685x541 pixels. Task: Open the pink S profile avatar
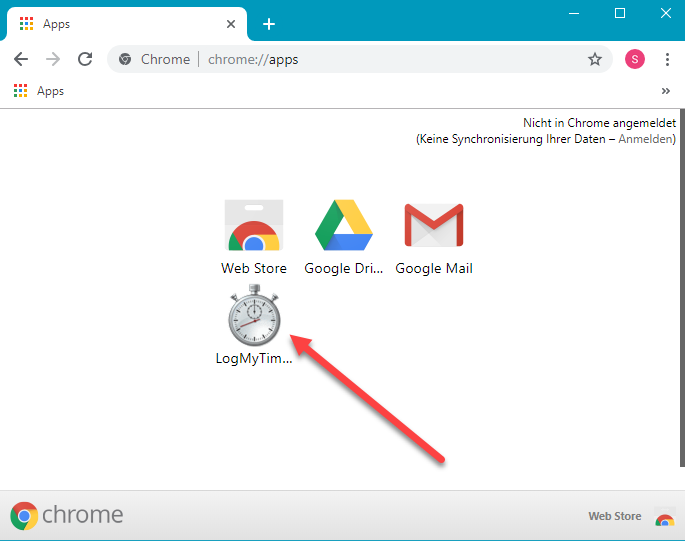click(635, 59)
